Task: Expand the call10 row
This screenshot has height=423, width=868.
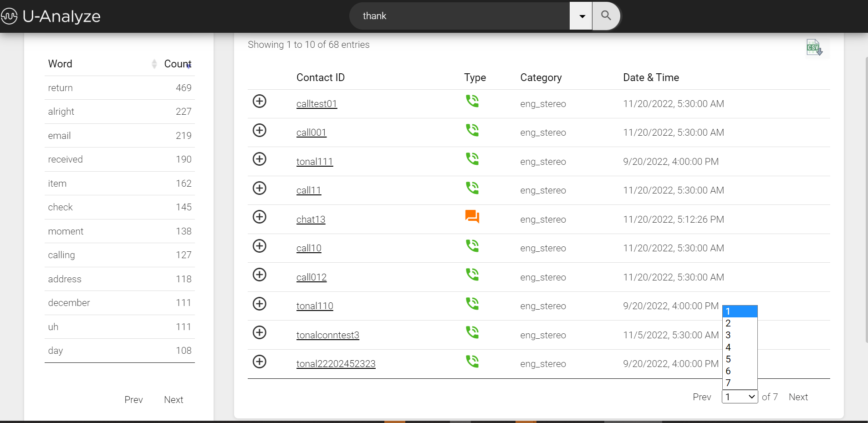Action: pos(260,246)
